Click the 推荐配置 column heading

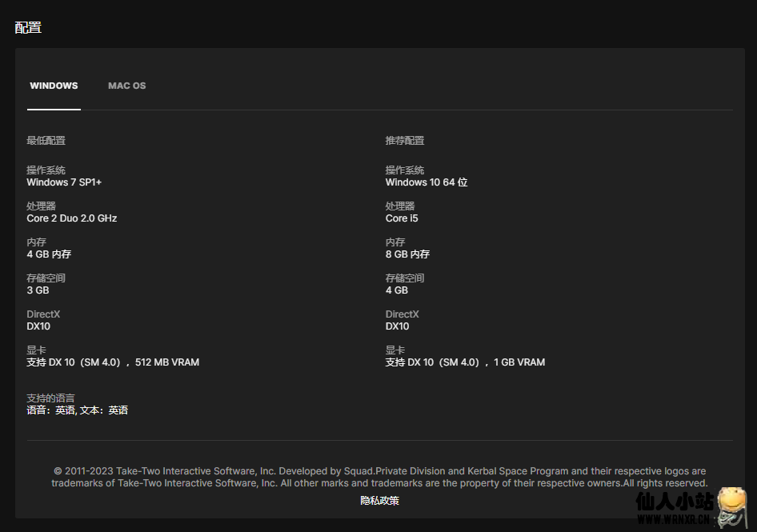click(405, 141)
